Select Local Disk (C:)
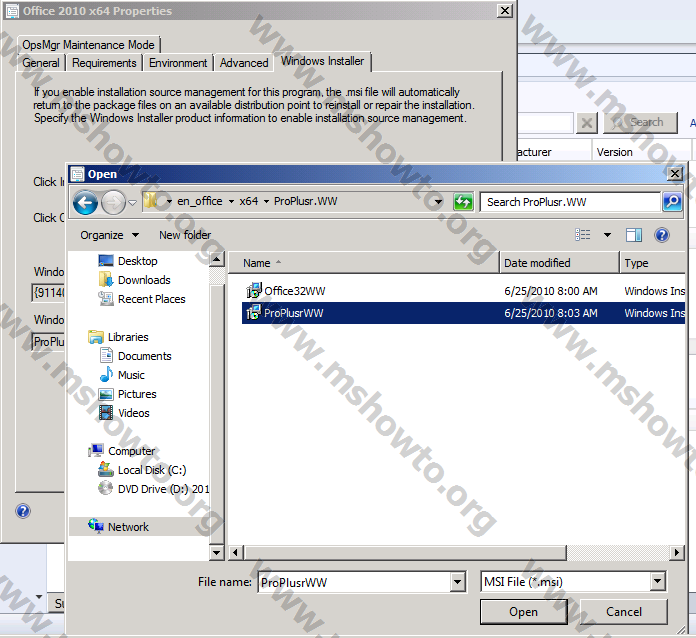This screenshot has height=638, width=696. pos(152,470)
